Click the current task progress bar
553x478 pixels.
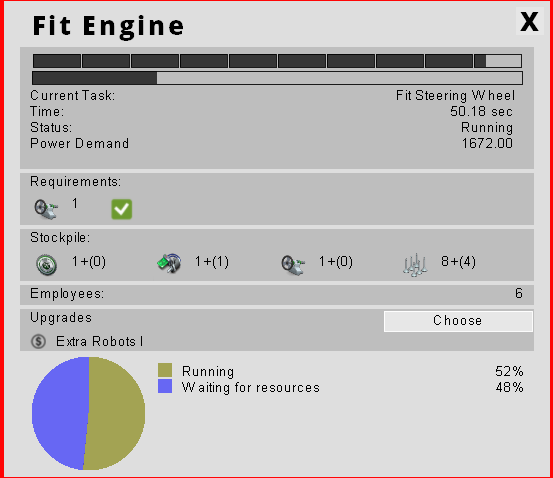click(x=277, y=78)
